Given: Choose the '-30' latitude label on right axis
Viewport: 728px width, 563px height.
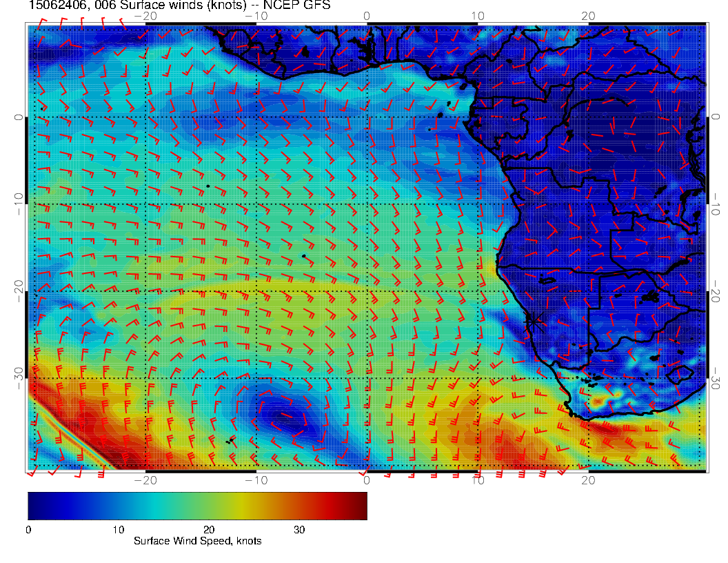Looking at the screenshot, I should [x=716, y=379].
